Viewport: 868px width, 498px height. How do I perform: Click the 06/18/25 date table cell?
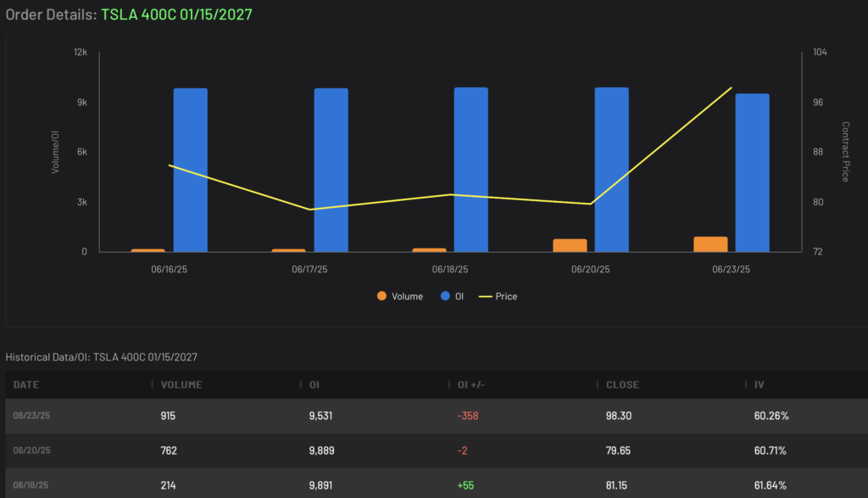(x=31, y=485)
